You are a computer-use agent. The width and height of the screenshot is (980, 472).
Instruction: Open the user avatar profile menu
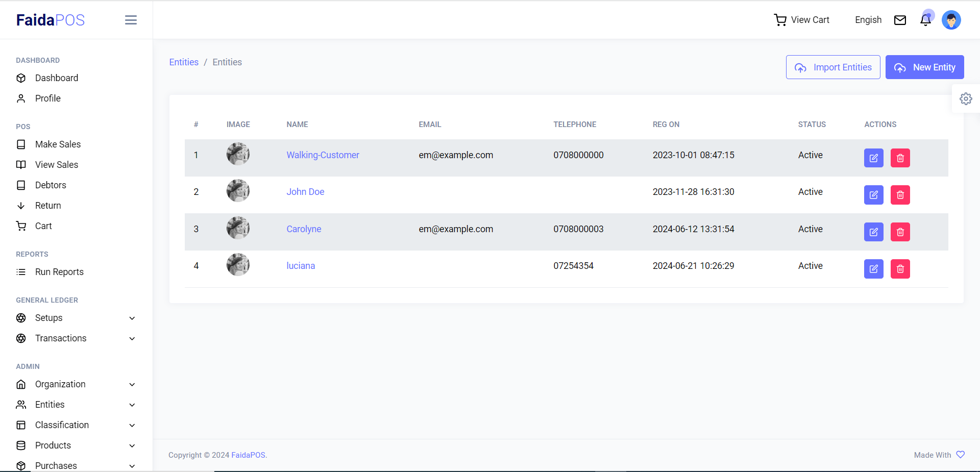pyautogui.click(x=951, y=20)
